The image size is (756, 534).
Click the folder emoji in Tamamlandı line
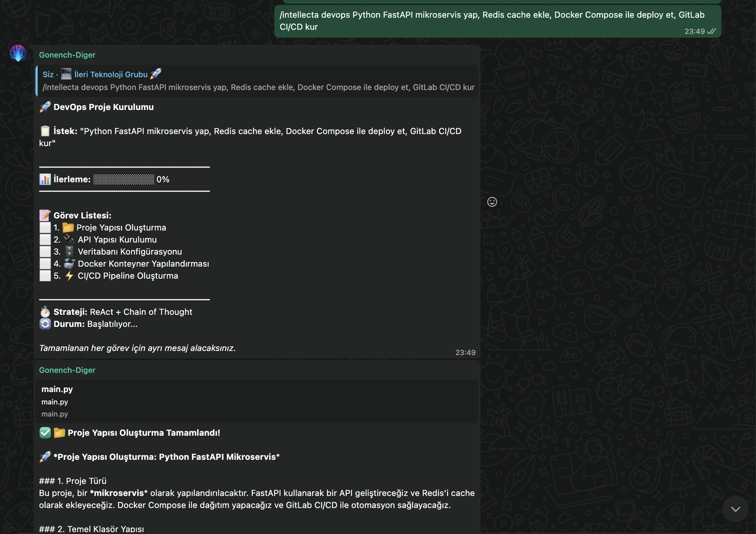(x=59, y=433)
